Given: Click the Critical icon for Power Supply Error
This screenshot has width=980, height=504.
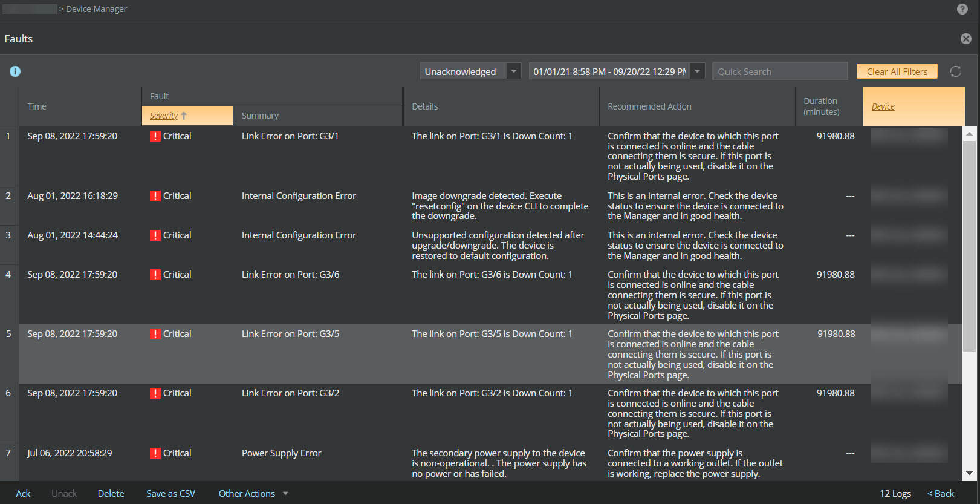Looking at the screenshot, I should [155, 453].
